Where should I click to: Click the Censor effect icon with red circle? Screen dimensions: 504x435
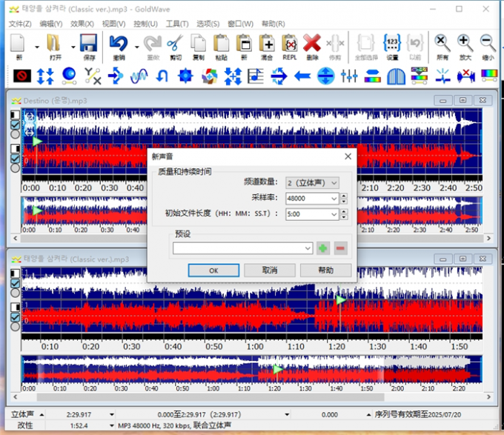click(x=22, y=76)
